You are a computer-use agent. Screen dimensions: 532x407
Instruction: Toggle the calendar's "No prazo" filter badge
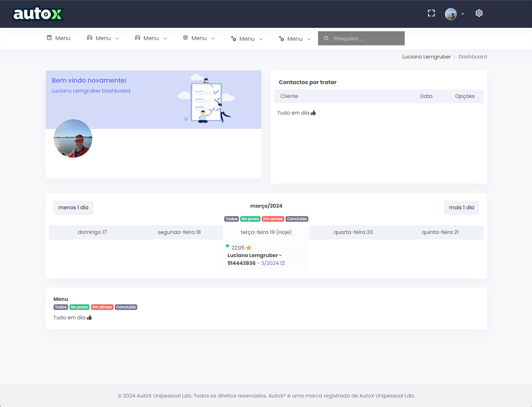tap(250, 219)
